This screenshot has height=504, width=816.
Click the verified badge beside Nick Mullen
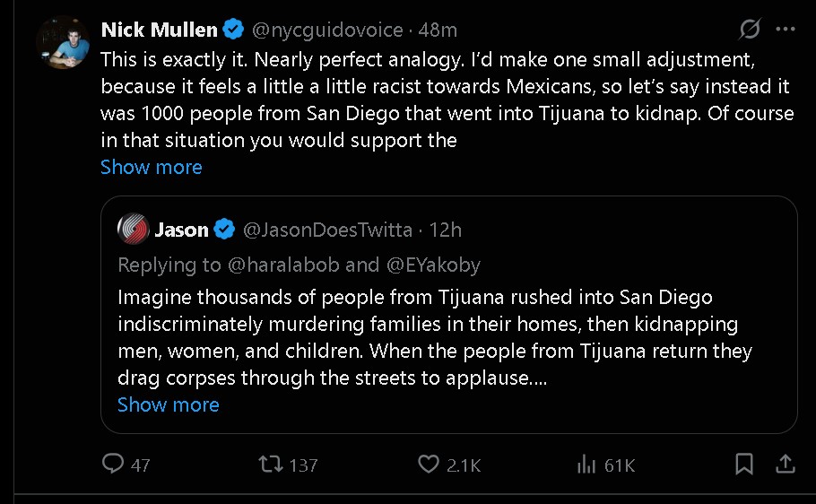coord(233,30)
